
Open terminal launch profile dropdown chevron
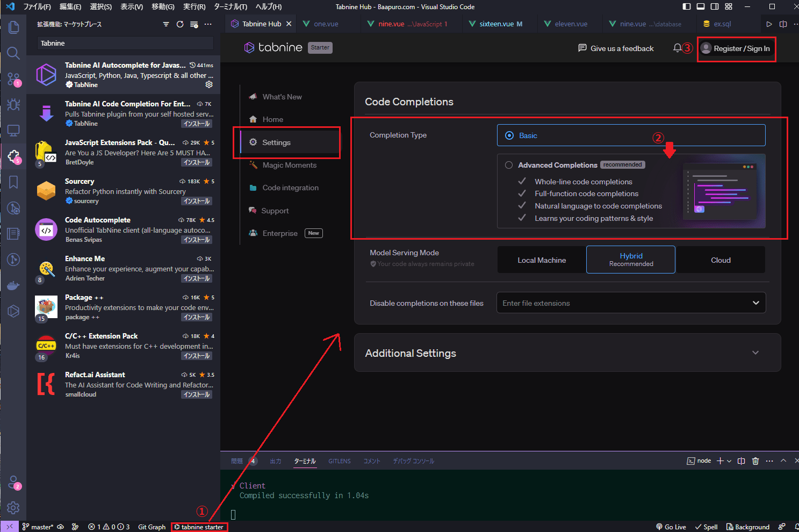[x=729, y=461]
